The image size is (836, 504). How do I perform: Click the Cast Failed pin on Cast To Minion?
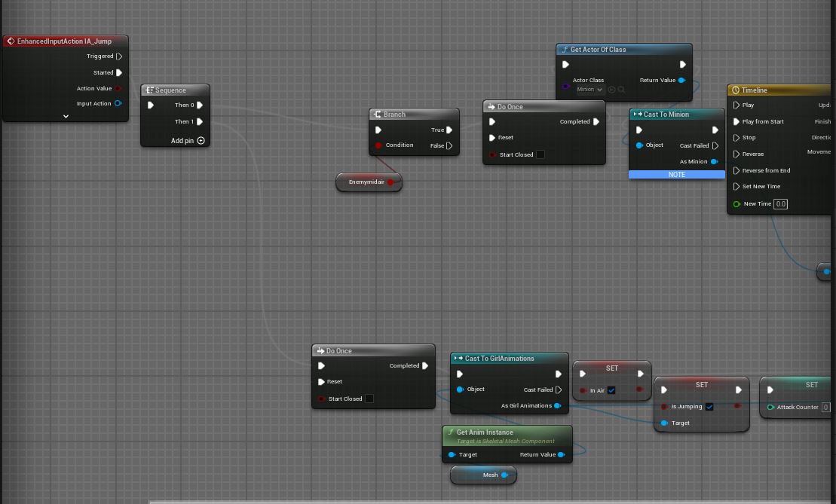coord(715,146)
